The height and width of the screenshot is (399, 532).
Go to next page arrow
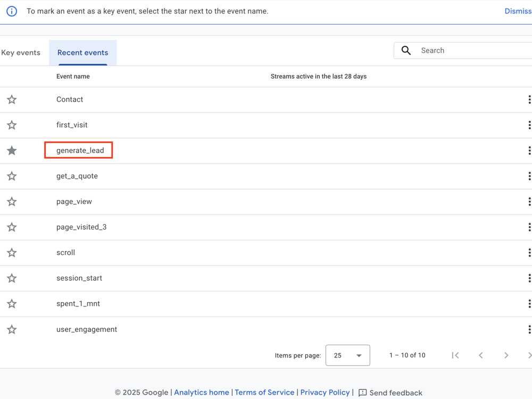tap(506, 355)
